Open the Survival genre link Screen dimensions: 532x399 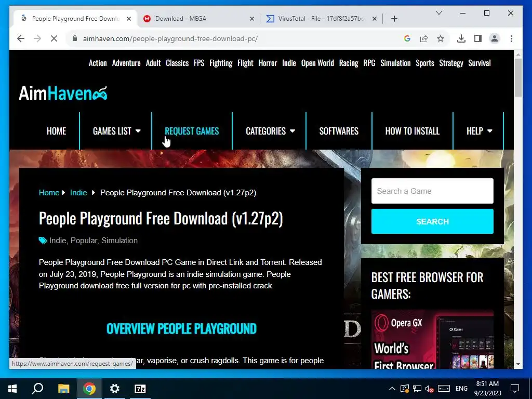[480, 63]
